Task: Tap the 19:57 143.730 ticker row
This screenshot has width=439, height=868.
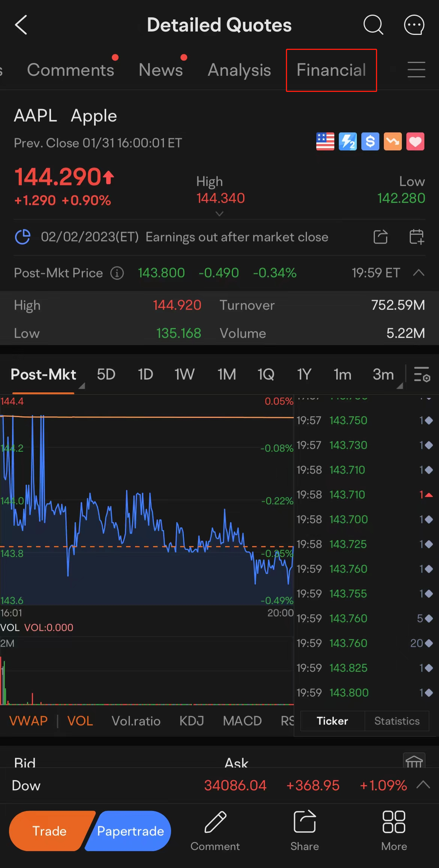Action: pos(365,445)
